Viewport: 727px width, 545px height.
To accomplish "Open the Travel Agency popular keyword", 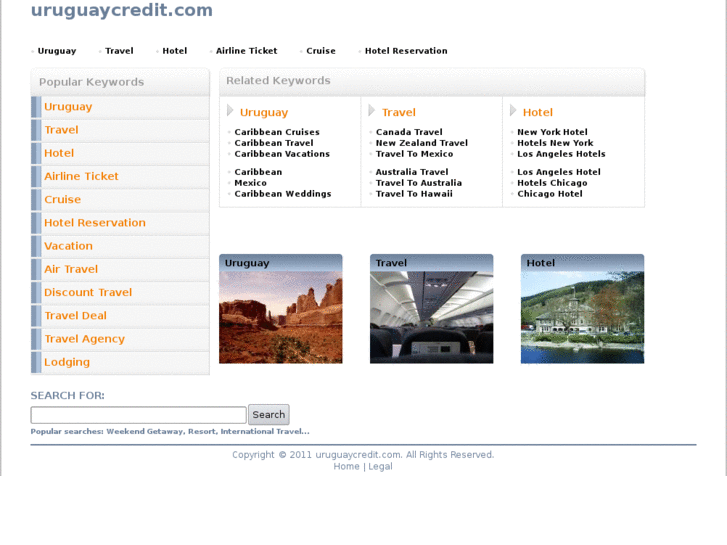I will click(x=84, y=339).
